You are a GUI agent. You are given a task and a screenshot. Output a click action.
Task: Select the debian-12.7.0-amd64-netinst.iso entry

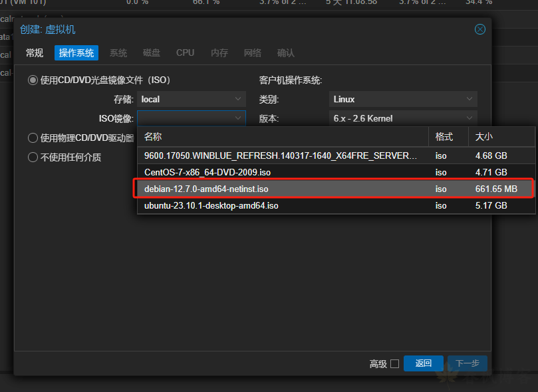pyautogui.click(x=266, y=189)
